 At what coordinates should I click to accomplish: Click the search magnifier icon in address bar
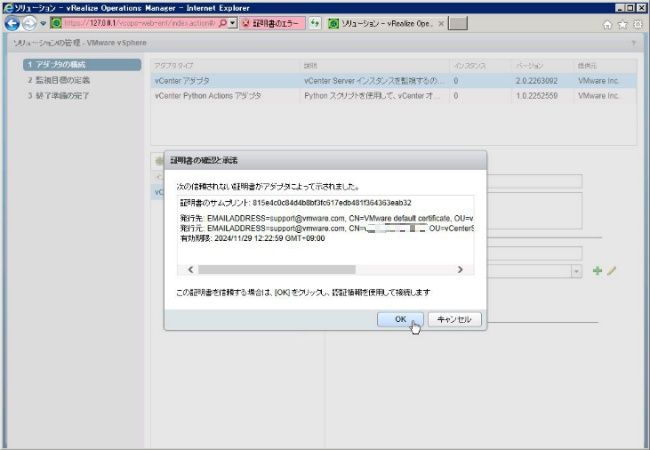223,23
